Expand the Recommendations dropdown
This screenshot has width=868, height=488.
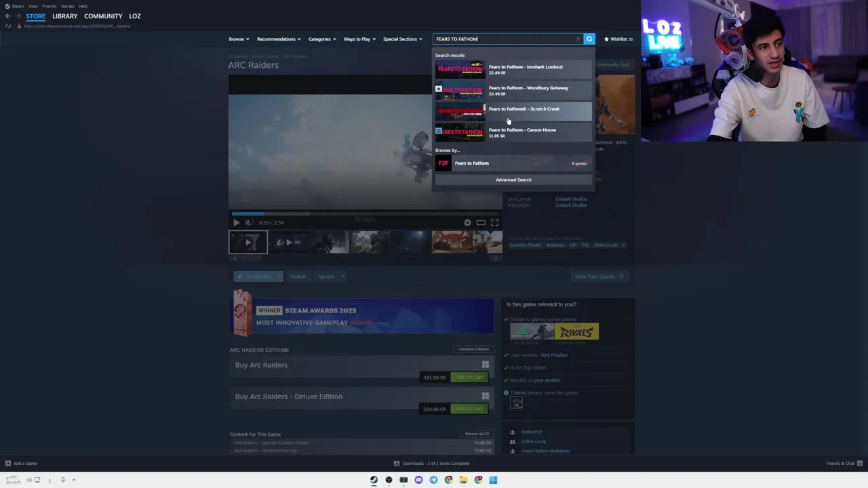click(x=279, y=39)
